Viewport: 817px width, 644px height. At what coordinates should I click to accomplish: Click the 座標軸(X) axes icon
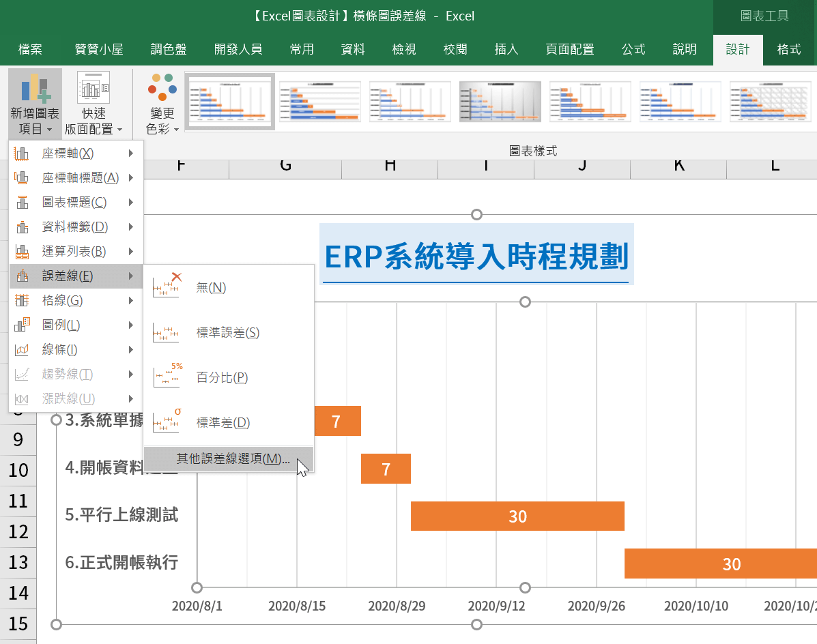(x=21, y=153)
